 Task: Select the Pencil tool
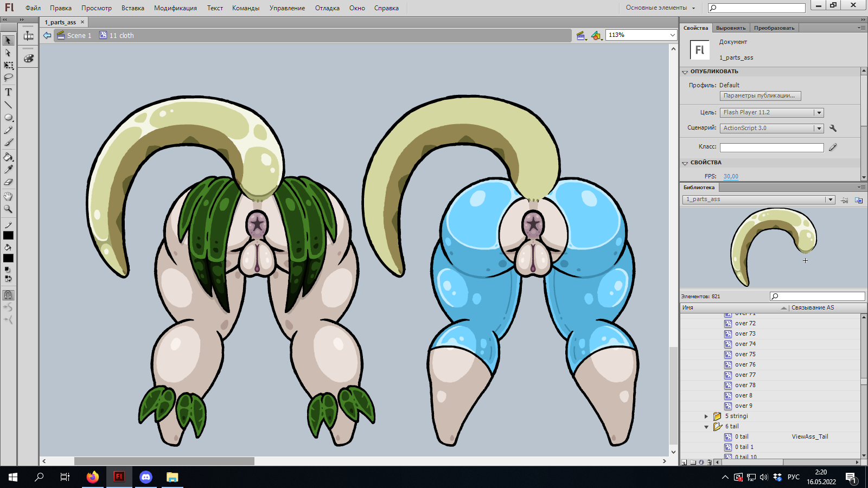coord(8,130)
